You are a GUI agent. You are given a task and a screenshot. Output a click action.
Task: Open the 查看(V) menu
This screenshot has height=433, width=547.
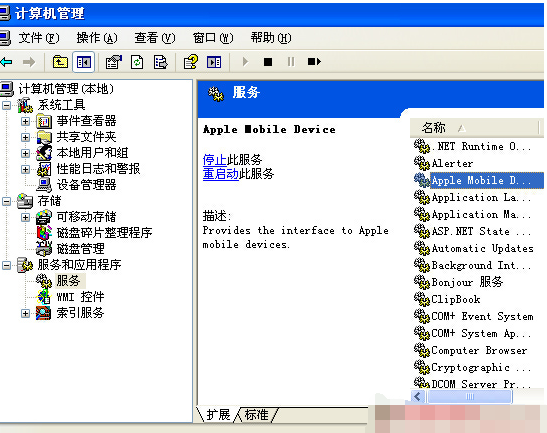tap(155, 38)
